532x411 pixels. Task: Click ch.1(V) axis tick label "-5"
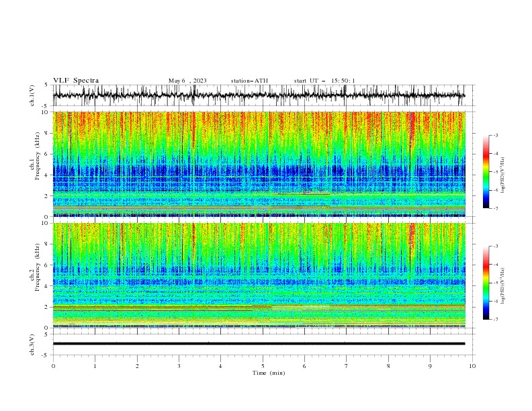(x=46, y=106)
